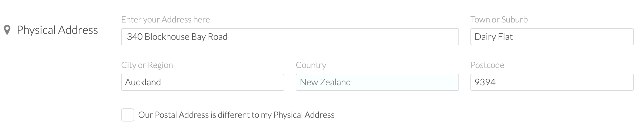Place cursor on the '9394' postcode value
This screenshot has width=644, height=136.
point(485,82)
